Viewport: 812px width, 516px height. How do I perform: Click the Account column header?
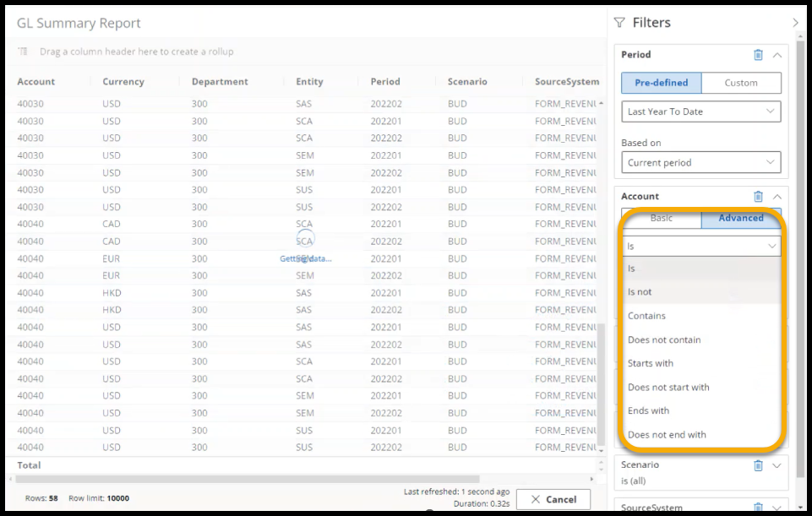(x=36, y=82)
